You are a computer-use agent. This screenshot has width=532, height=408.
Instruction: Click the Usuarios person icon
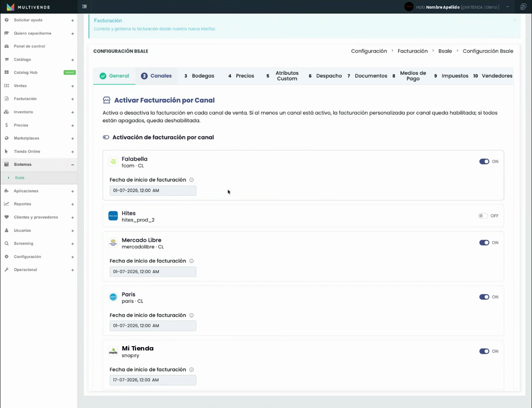point(6,230)
